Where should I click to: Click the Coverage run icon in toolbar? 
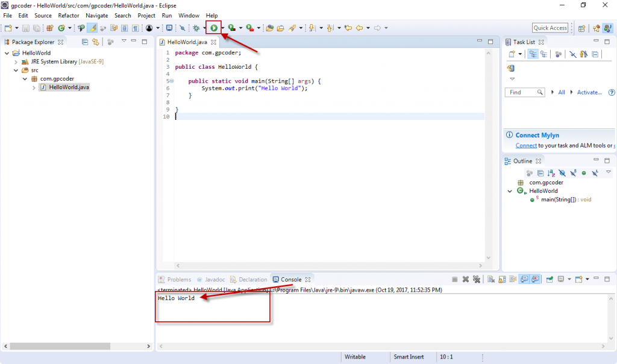click(x=232, y=28)
